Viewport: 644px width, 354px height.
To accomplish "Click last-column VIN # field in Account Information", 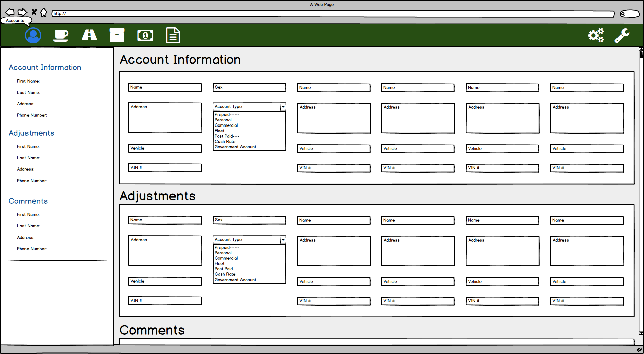I will tap(587, 168).
